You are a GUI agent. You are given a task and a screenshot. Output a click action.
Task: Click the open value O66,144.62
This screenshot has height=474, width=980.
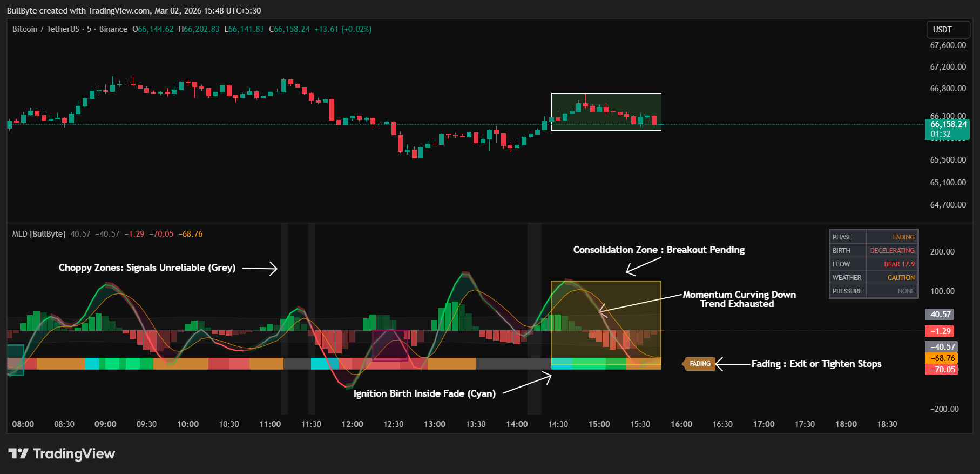click(x=153, y=29)
